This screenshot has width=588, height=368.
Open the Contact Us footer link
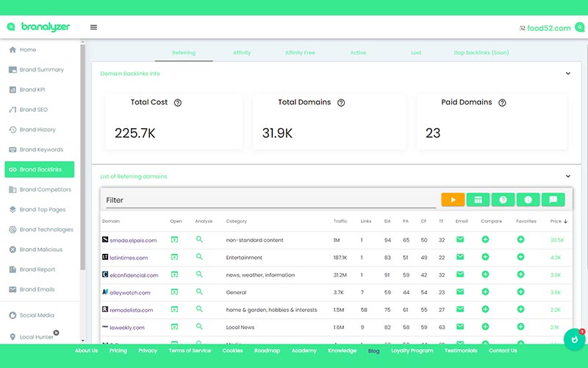tap(503, 351)
